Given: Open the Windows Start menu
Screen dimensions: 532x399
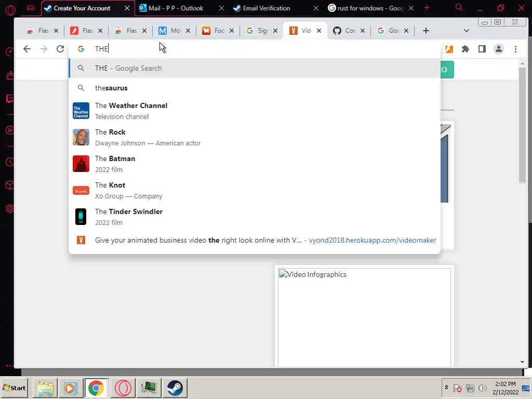Looking at the screenshot, I should tap(14, 388).
